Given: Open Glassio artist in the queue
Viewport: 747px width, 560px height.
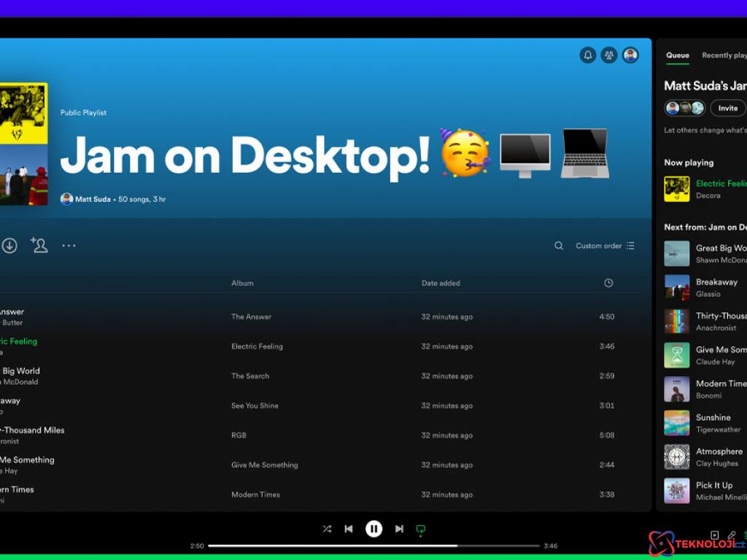Looking at the screenshot, I should (708, 294).
